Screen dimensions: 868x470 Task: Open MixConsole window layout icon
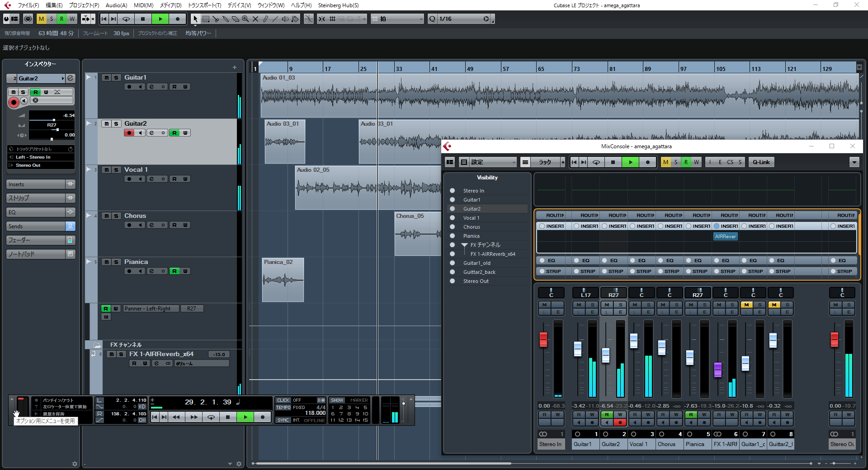450,162
